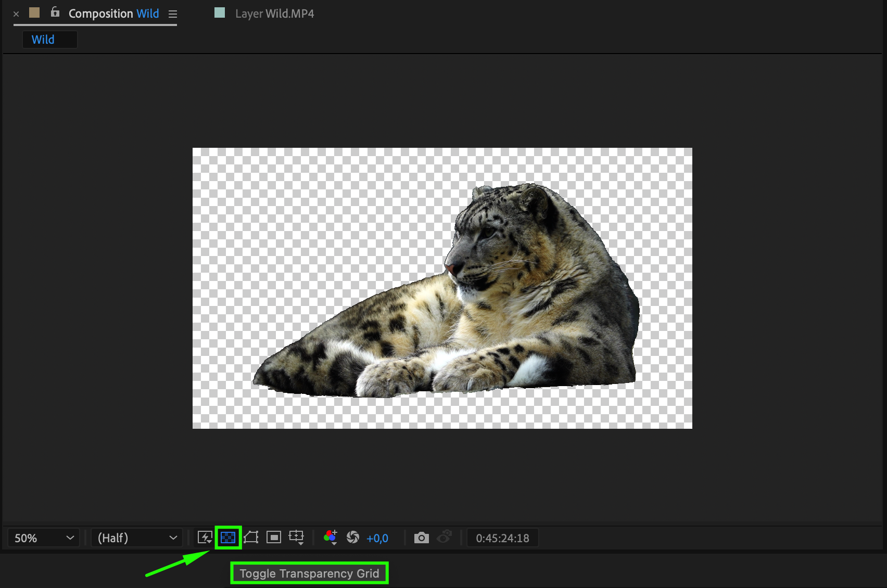Select the Composition Wild tab
Image resolution: width=887 pixels, height=588 pixels.
113,14
